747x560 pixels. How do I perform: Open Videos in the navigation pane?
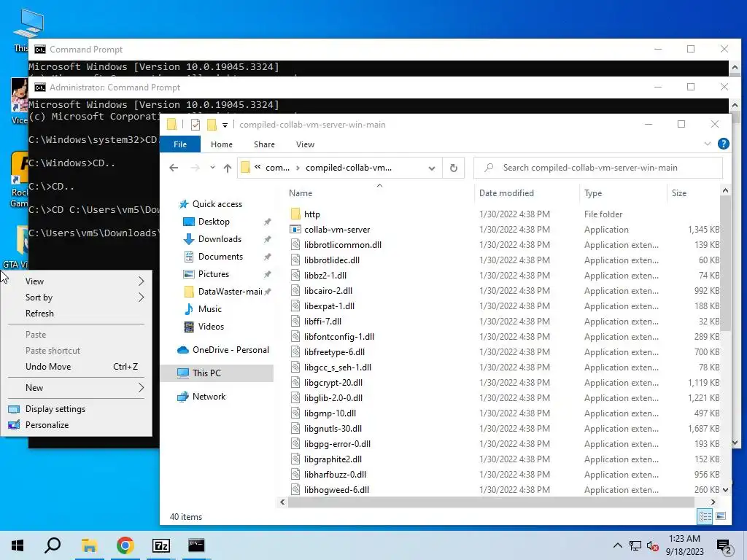pyautogui.click(x=211, y=327)
